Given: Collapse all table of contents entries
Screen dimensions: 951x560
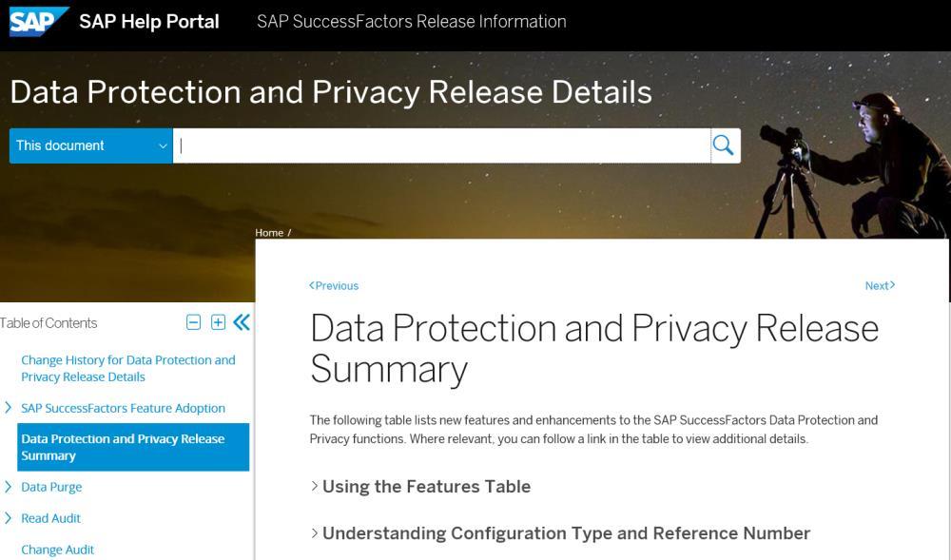Looking at the screenshot, I should 193,322.
